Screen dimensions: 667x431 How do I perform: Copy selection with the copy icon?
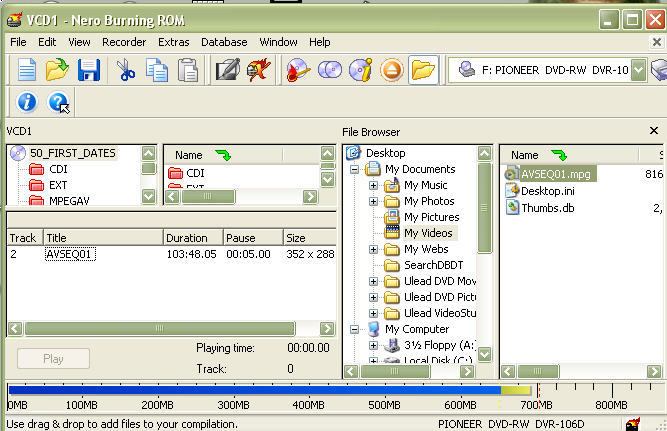click(157, 70)
